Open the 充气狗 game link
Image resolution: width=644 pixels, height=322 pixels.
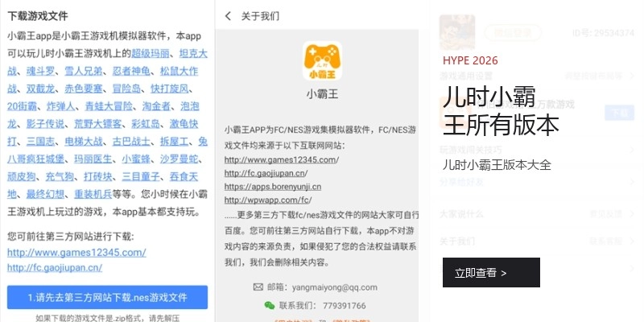(x=60, y=176)
